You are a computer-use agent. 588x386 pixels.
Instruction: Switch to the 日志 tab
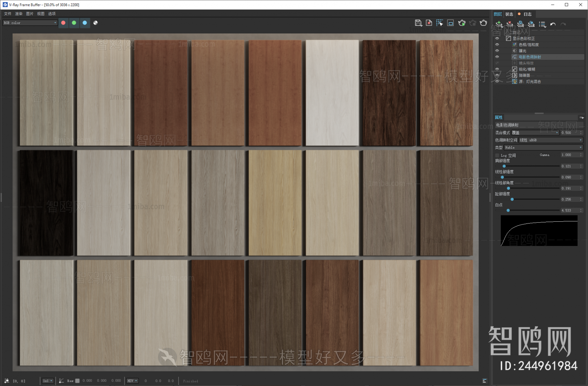pos(526,14)
